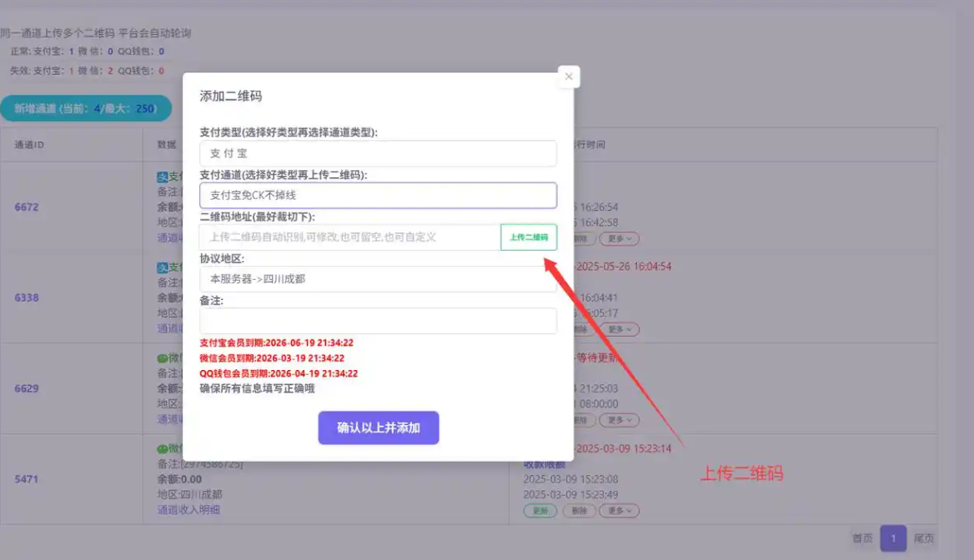Viewport: 974px width, 560px height.
Task: Go to 首页 in pagination
Action: pos(862,538)
